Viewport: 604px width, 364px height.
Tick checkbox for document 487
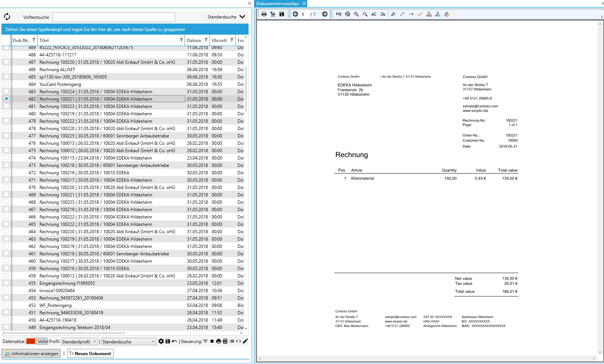6,62
